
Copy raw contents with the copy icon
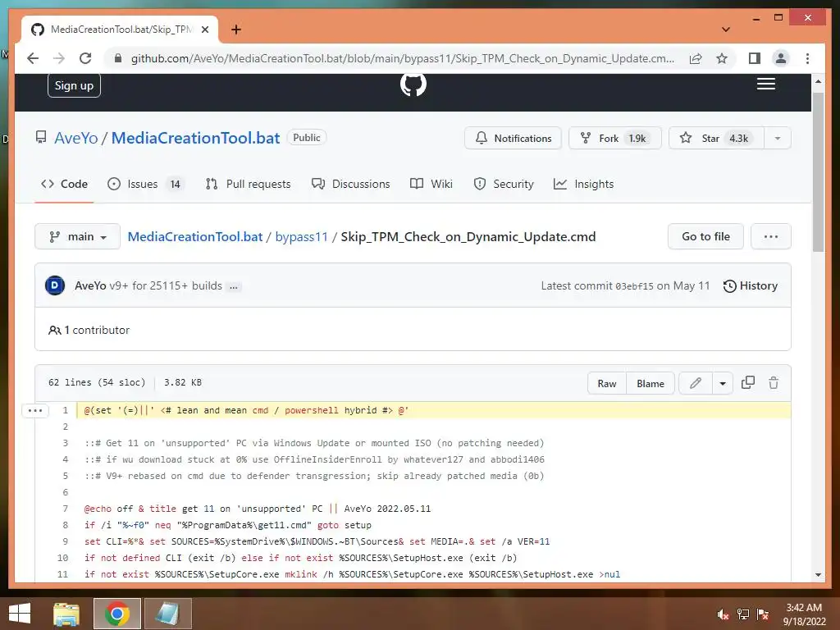point(748,382)
